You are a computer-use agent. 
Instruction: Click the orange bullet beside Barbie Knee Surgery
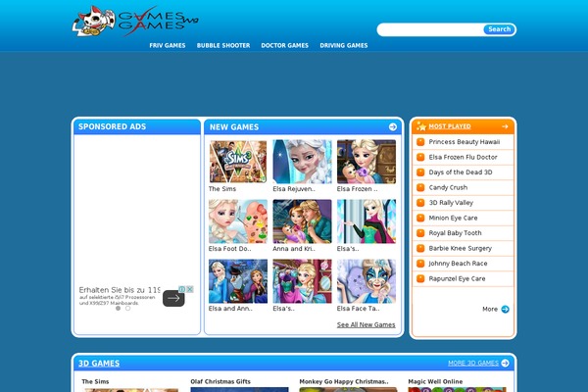click(420, 248)
